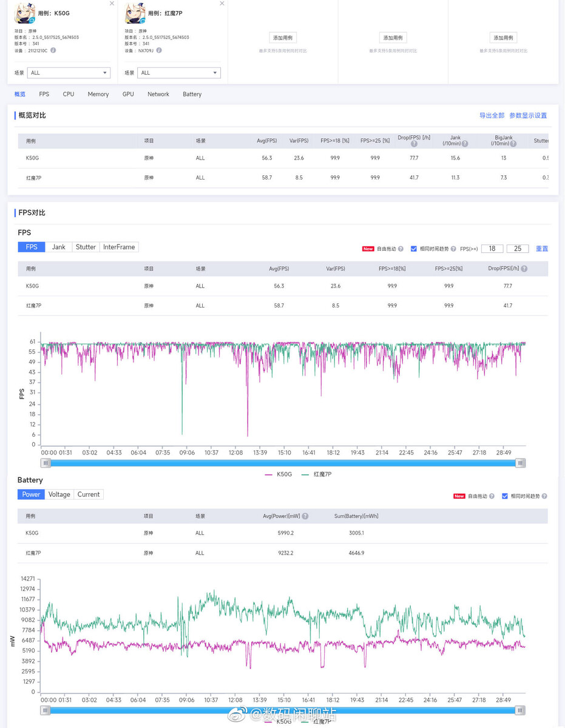Click K50G name in the 概览对比 table

click(32, 158)
